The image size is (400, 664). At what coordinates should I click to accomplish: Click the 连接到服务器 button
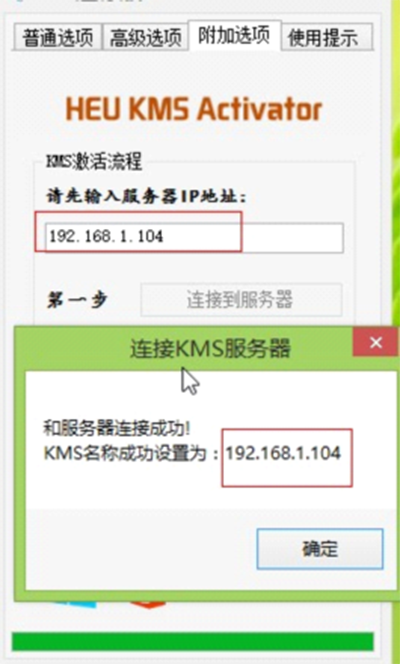(x=241, y=300)
